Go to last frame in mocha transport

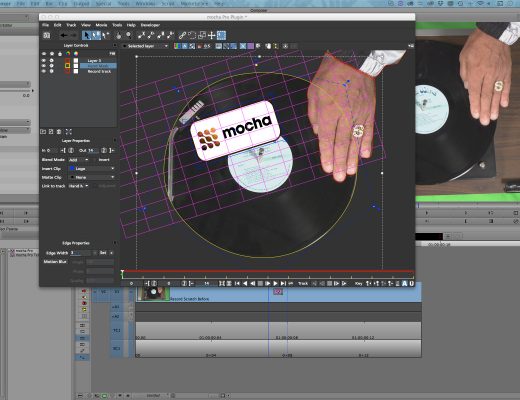click(283, 283)
